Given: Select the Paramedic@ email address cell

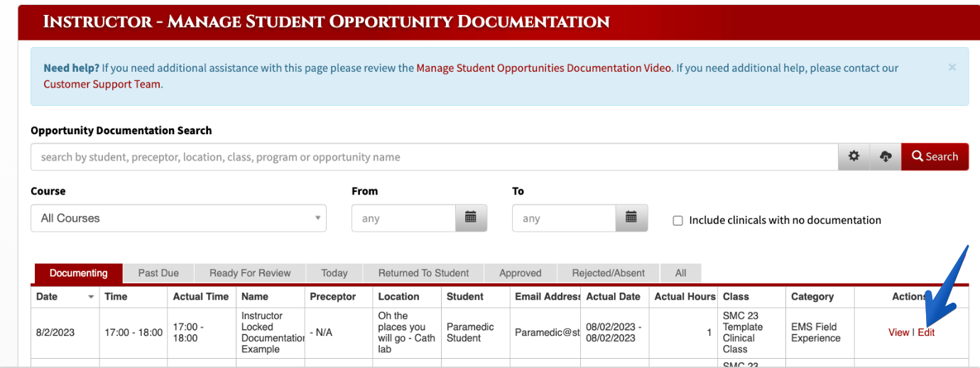Looking at the screenshot, I should pos(545,332).
